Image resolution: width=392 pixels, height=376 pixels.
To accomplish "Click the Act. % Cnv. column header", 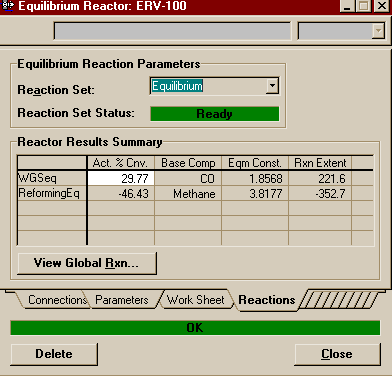I will tap(121, 163).
